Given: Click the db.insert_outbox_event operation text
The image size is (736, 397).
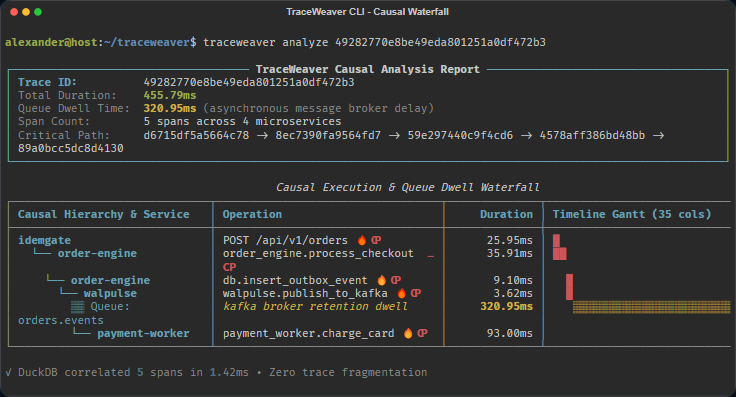Looking at the screenshot, I should click(295, 280).
